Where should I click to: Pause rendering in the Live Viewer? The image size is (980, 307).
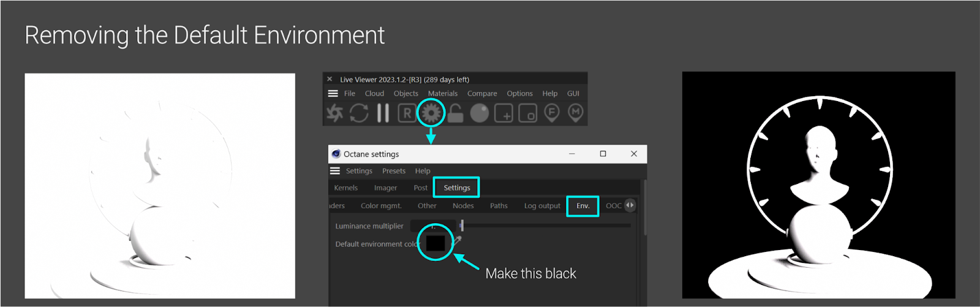[383, 113]
